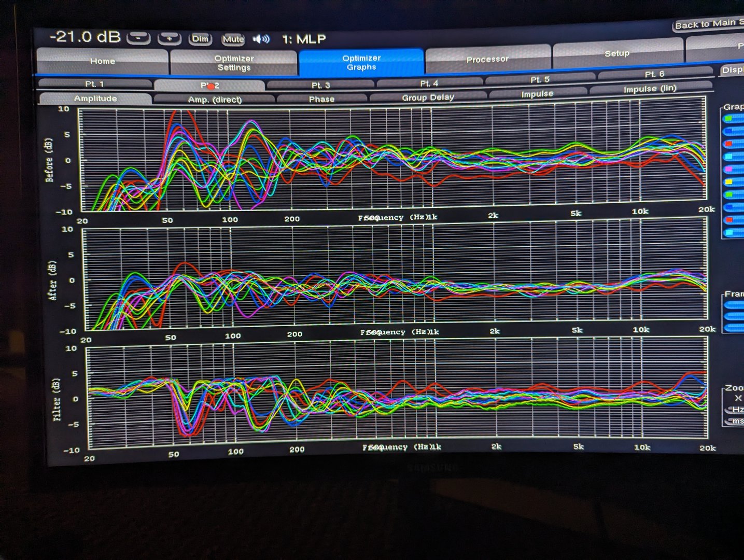Image resolution: width=744 pixels, height=560 pixels.
Task: Select the Hz zoom button
Action: [735, 410]
